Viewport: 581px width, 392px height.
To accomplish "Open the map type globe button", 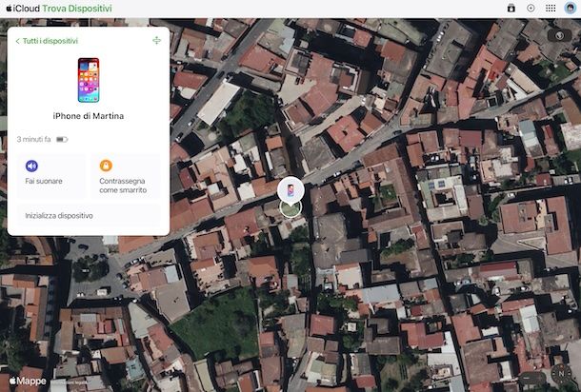I will tap(559, 35).
